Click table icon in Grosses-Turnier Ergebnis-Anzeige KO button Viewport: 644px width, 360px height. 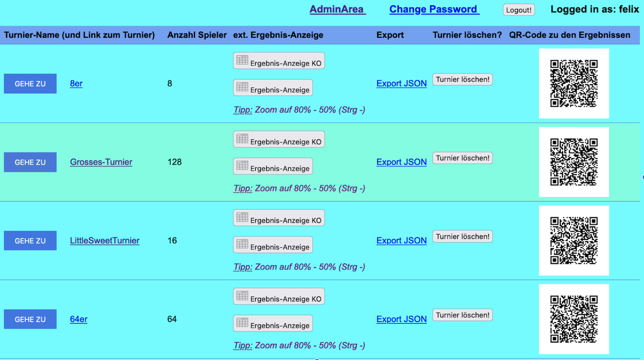click(x=242, y=138)
